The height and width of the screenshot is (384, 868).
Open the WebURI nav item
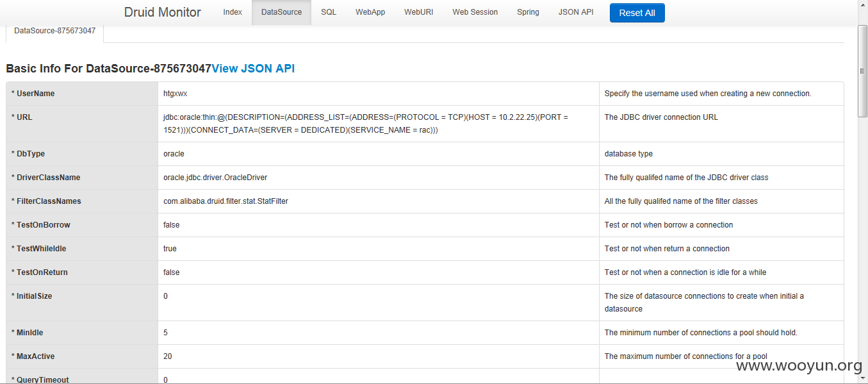click(418, 12)
